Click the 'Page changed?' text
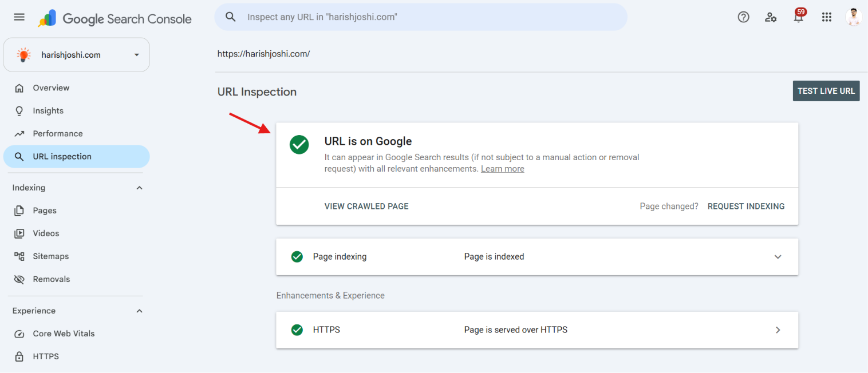Viewport: 868px width, 373px height. [669, 207]
